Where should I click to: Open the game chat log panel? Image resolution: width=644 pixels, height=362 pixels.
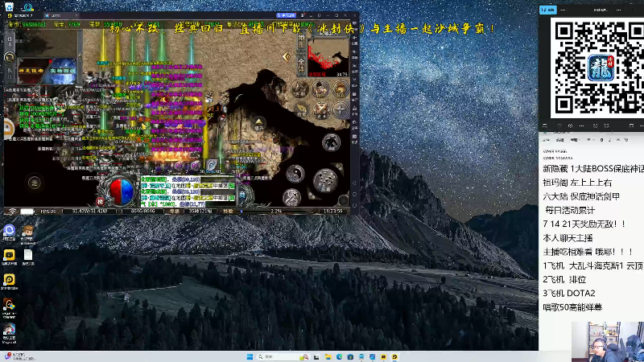click(x=188, y=191)
